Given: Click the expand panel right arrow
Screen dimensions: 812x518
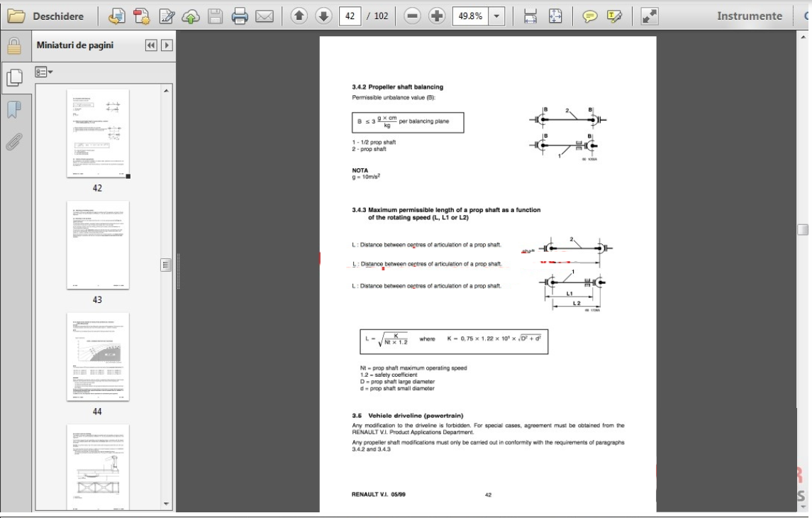Looking at the screenshot, I should pyautogui.click(x=167, y=45).
